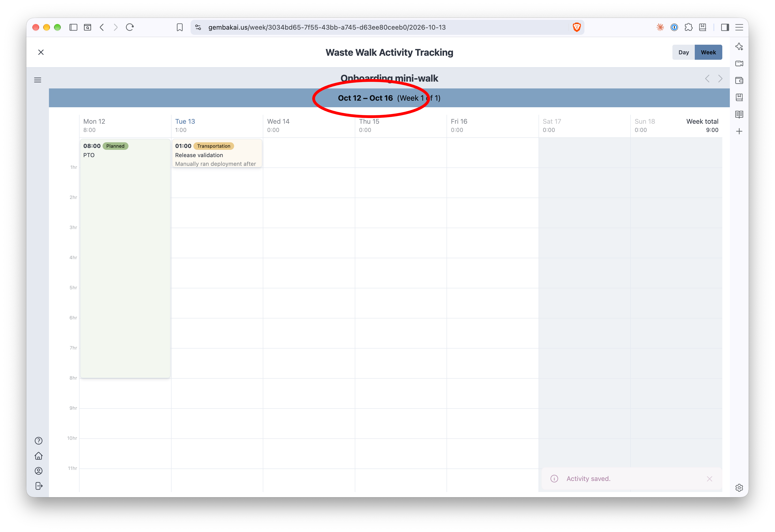Switch to Day view
The image size is (775, 532).
[x=683, y=52]
